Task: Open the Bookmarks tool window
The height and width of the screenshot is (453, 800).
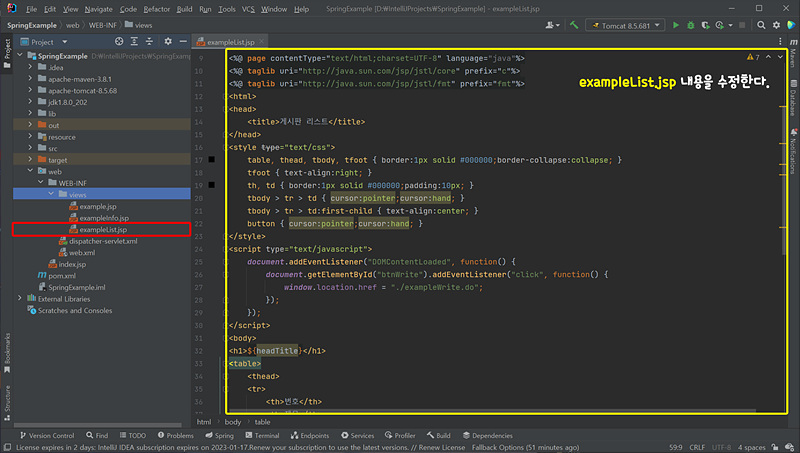Action: [x=7, y=353]
